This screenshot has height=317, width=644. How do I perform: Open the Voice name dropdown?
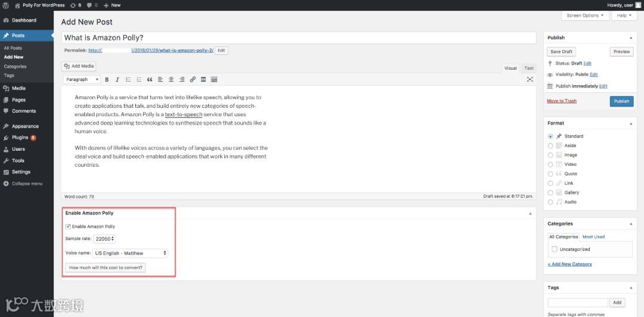[x=130, y=253]
